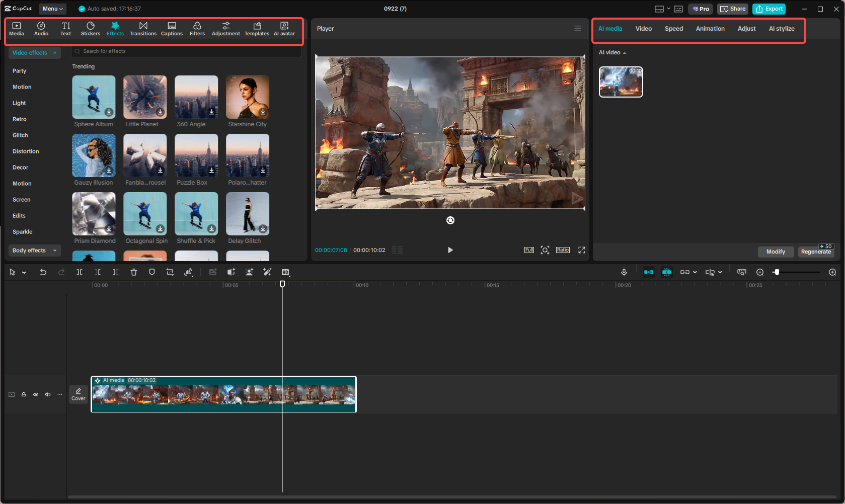The image size is (845, 504).
Task: Click the magic wand auto-edit icon
Action: [x=267, y=272]
